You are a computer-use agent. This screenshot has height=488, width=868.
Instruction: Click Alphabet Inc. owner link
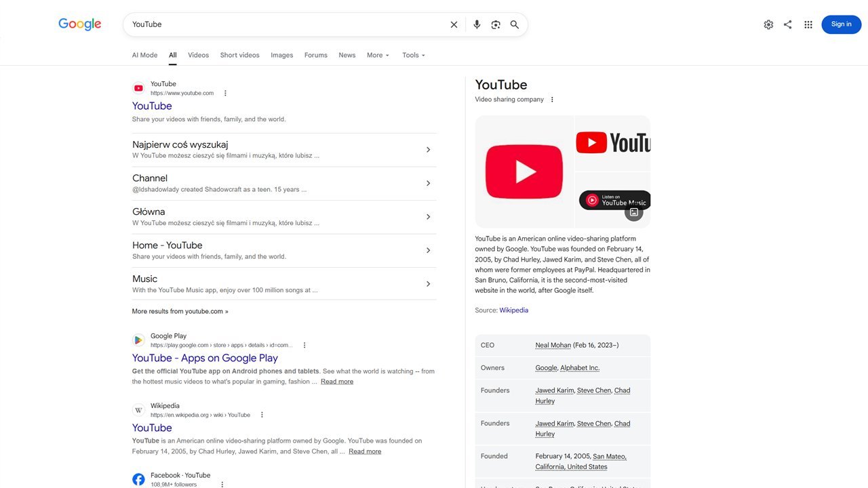580,368
